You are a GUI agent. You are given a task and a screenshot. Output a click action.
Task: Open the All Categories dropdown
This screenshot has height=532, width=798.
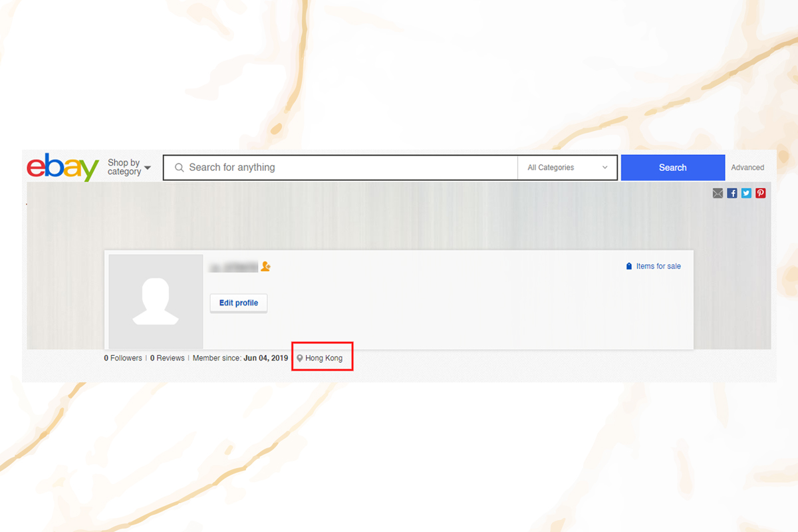click(567, 168)
